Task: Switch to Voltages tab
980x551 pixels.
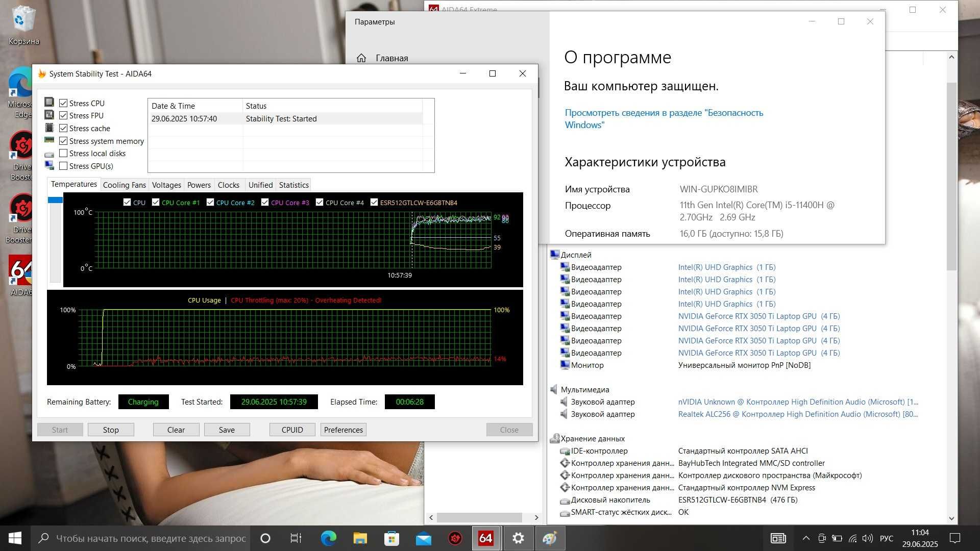Action: pos(166,185)
